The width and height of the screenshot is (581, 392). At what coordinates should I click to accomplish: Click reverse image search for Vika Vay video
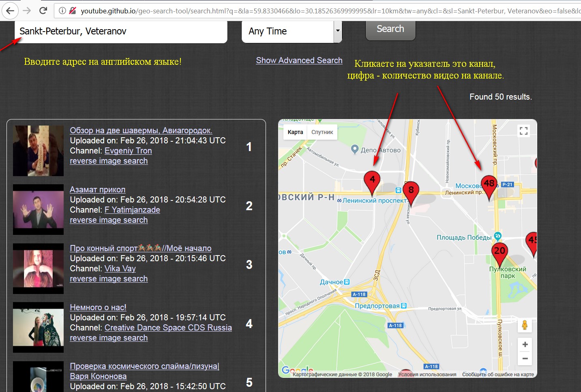click(x=109, y=279)
